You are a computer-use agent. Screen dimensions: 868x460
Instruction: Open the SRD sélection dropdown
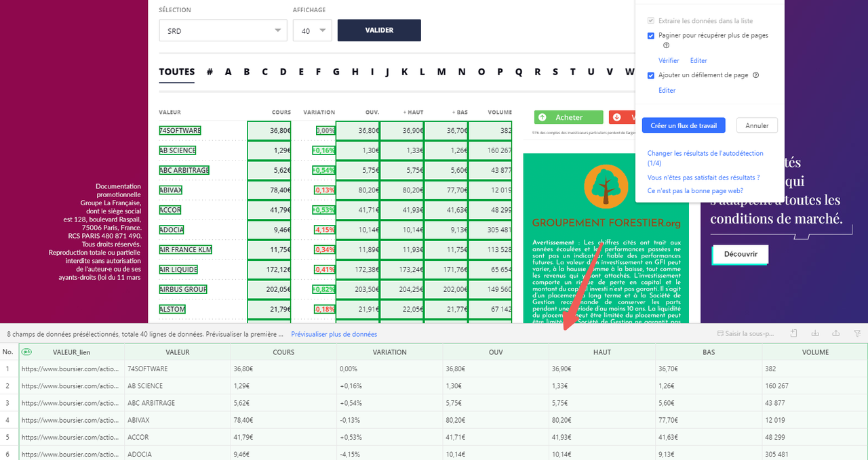pyautogui.click(x=222, y=30)
